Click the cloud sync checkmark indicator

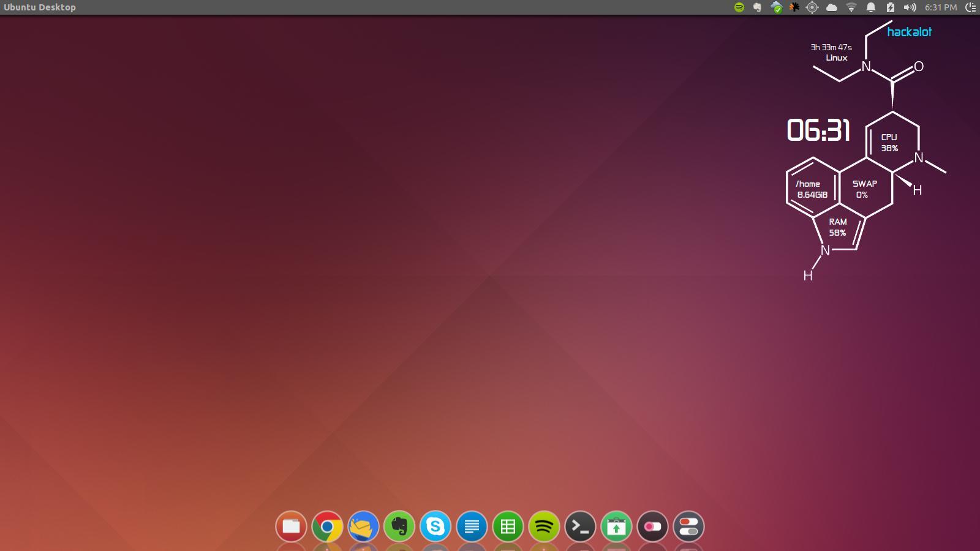(777, 8)
